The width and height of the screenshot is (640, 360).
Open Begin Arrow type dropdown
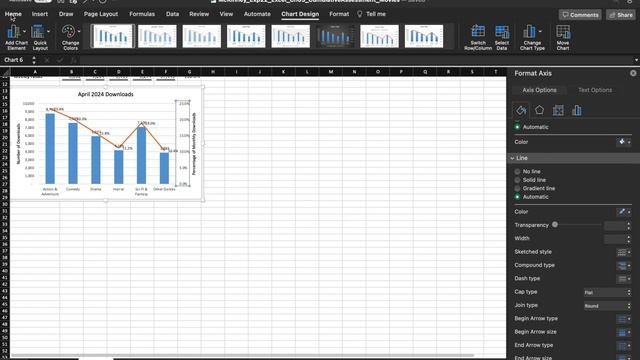point(624,319)
